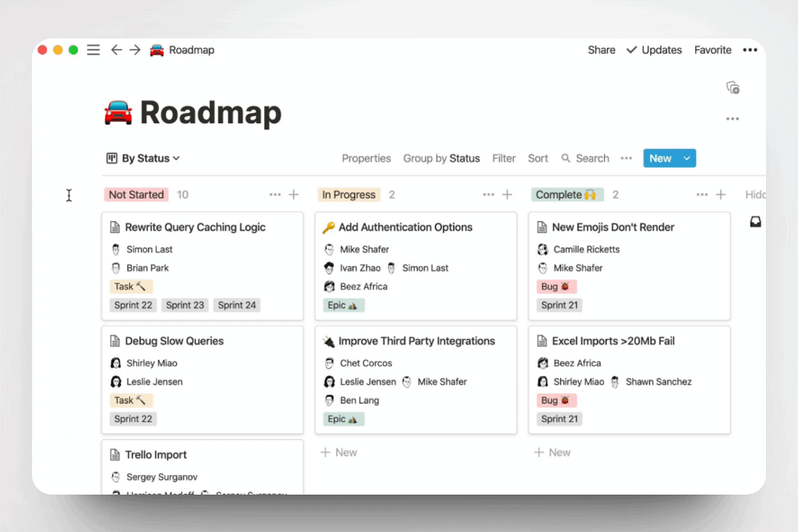Open the Filter menu
The height and width of the screenshot is (532, 798).
pyautogui.click(x=503, y=158)
